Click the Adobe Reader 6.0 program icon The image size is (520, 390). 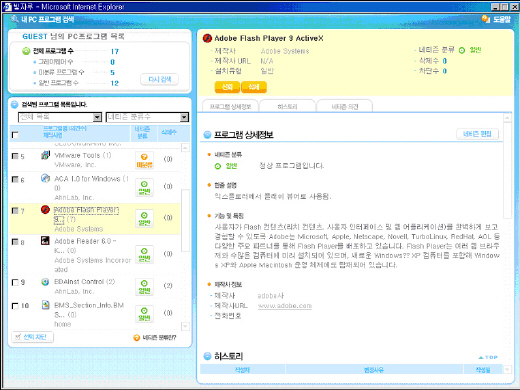point(45,240)
